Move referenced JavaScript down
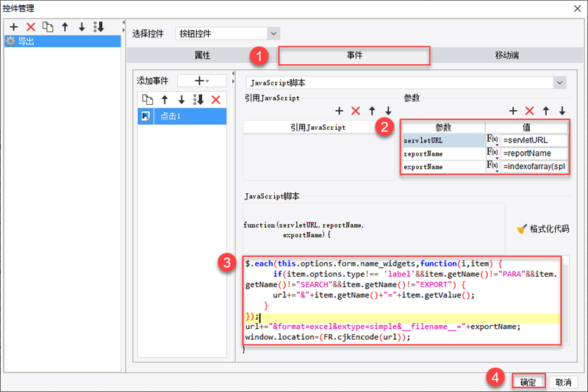 click(388, 111)
